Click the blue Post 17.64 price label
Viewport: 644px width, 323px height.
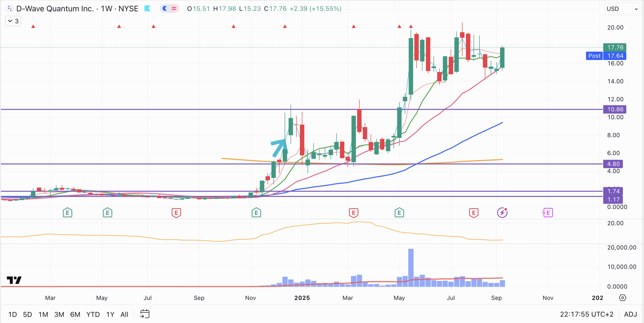click(606, 56)
